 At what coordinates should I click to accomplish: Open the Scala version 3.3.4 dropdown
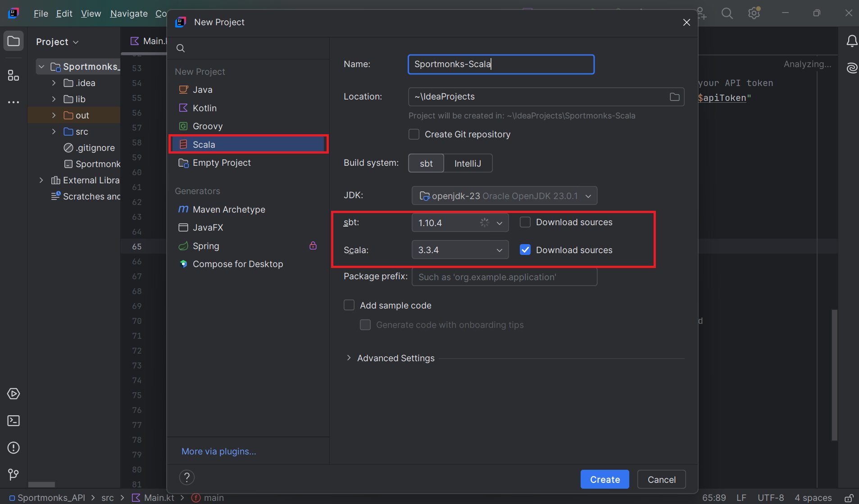coord(460,250)
